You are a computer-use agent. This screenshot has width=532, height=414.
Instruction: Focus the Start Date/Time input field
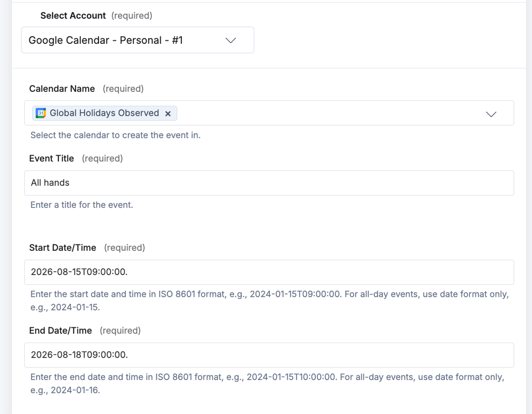click(269, 272)
